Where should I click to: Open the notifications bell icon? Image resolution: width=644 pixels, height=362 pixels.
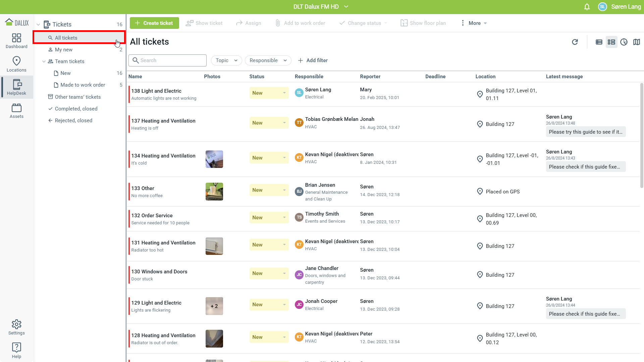click(x=587, y=7)
